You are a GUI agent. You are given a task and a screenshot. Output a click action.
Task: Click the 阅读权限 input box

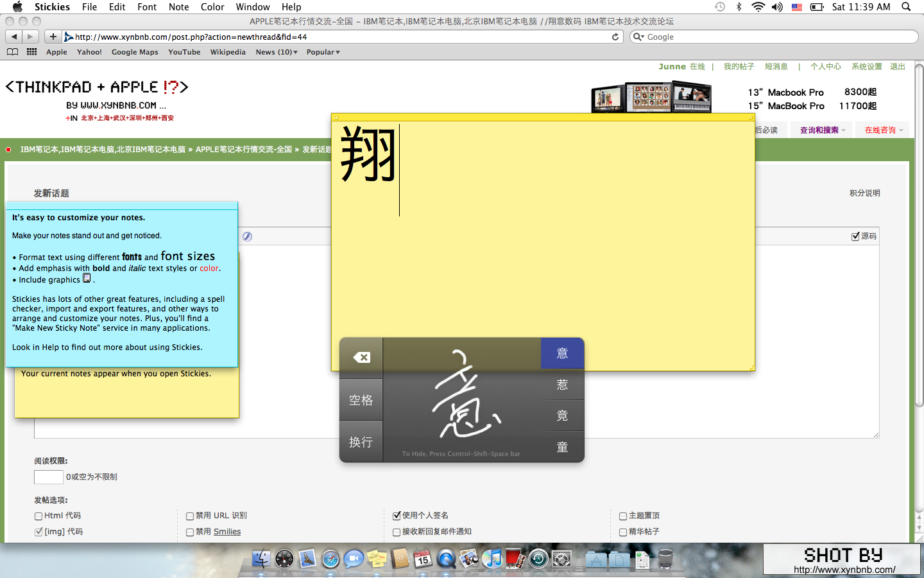click(49, 477)
